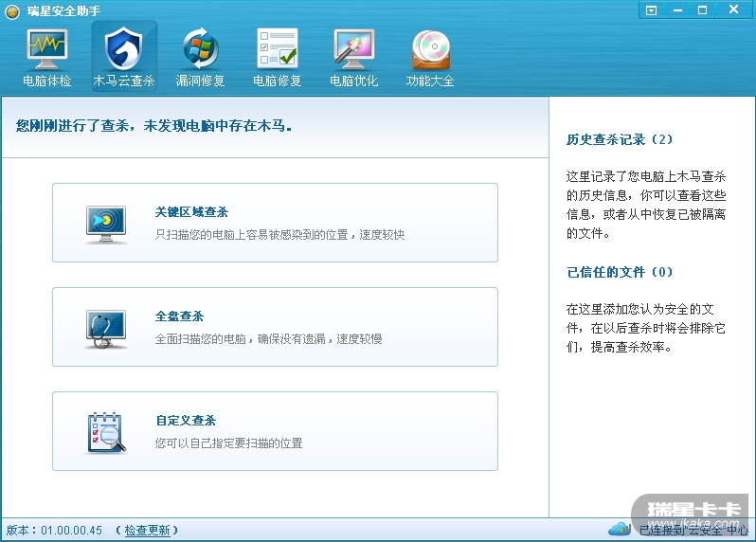
Task: Switch to the 漏洞修复 tab label
Action: (201, 81)
